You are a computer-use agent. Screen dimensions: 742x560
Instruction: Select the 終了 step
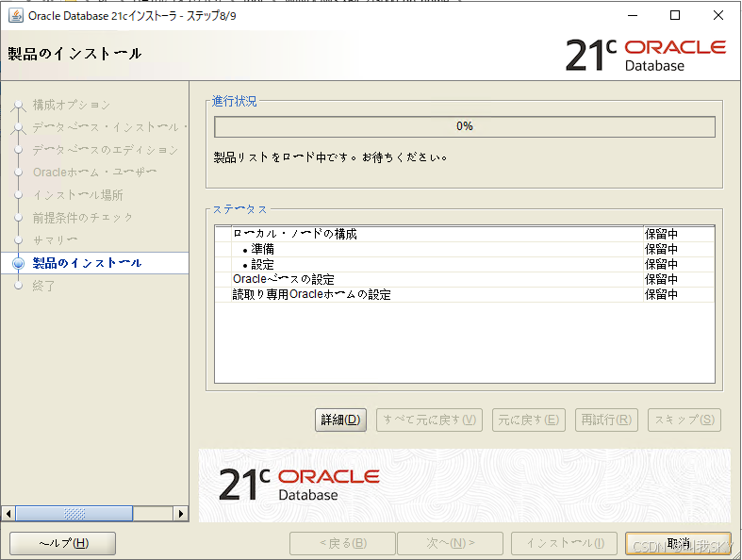click(x=43, y=286)
